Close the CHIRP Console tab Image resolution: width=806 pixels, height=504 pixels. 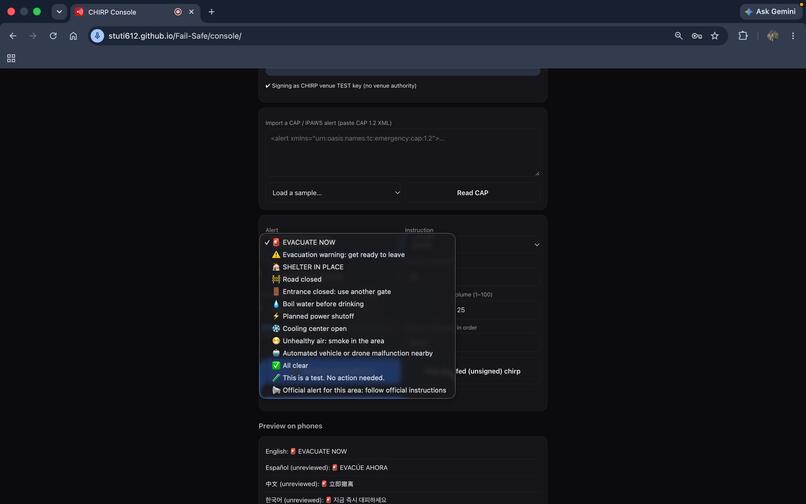191,12
